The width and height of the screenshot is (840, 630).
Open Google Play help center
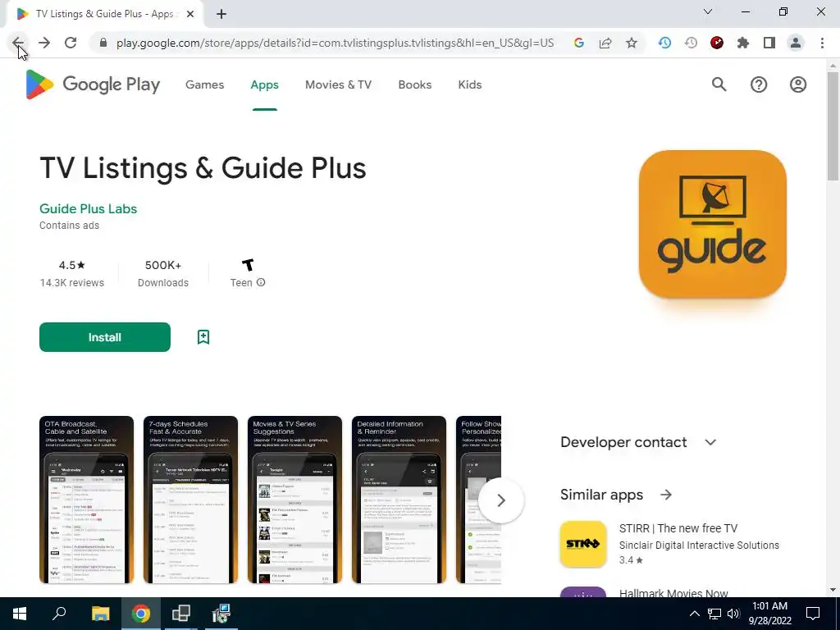click(759, 84)
